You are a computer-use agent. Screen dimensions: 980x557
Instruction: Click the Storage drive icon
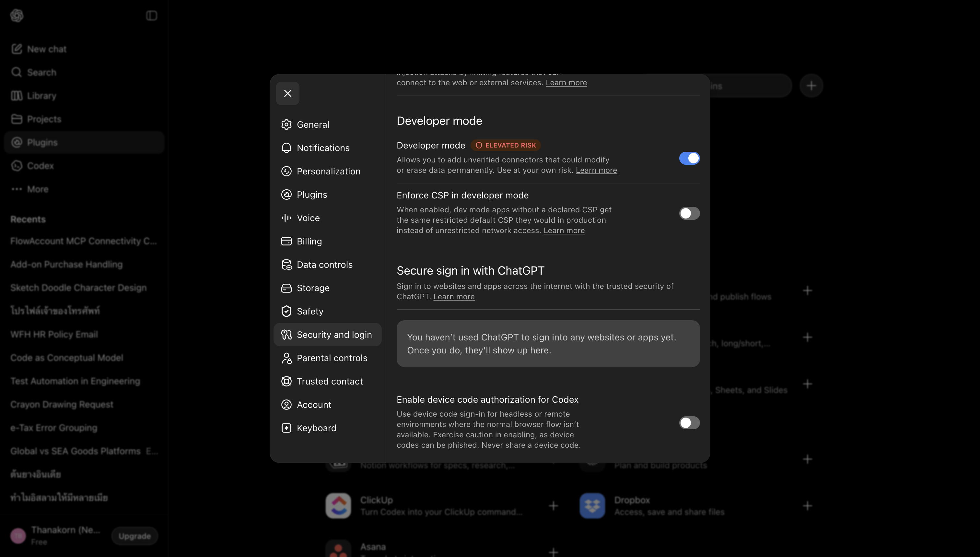coord(286,288)
